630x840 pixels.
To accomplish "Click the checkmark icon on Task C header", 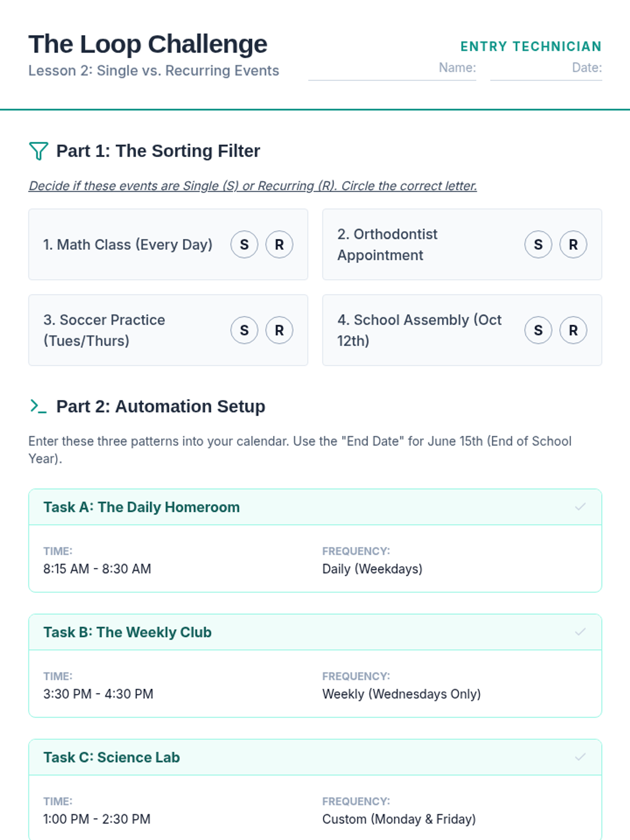I will (580, 757).
